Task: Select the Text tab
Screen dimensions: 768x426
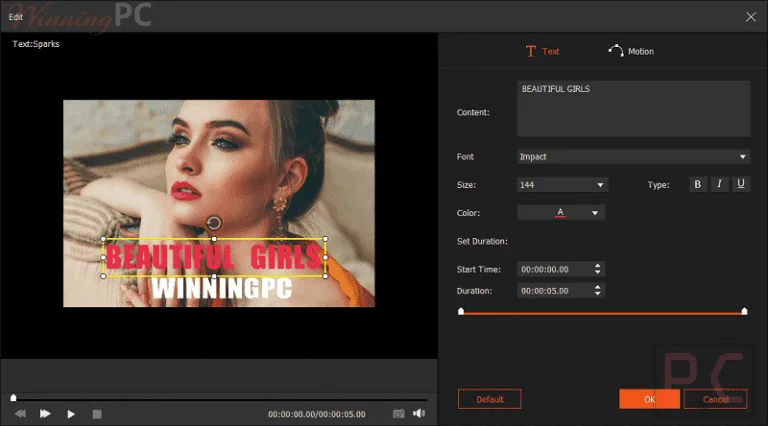Action: (542, 51)
